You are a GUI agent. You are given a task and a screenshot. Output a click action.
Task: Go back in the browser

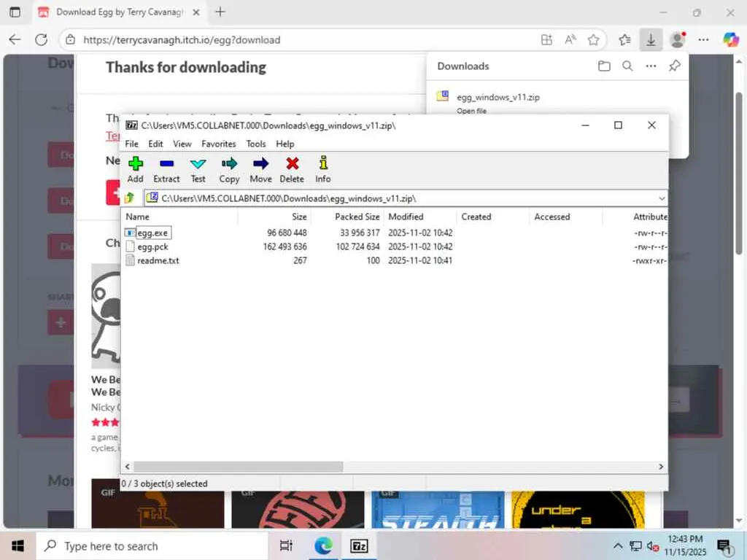coord(15,40)
